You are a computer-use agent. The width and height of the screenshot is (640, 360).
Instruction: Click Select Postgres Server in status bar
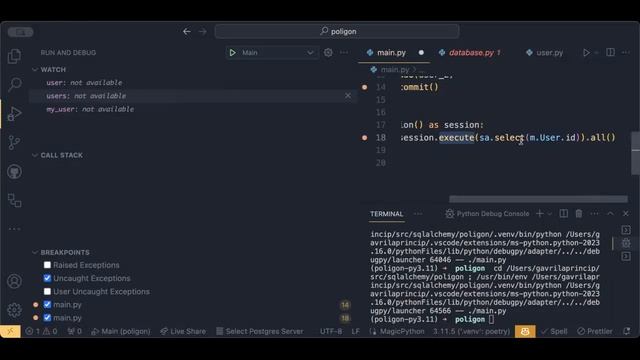(260, 331)
